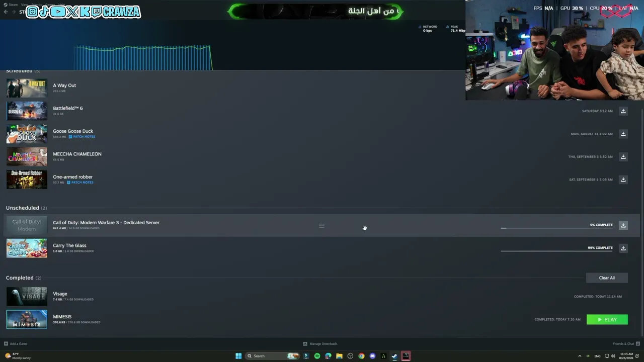Image resolution: width=644 pixels, height=362 pixels.
Task: Open Google Chrome from the taskbar
Action: (361, 356)
